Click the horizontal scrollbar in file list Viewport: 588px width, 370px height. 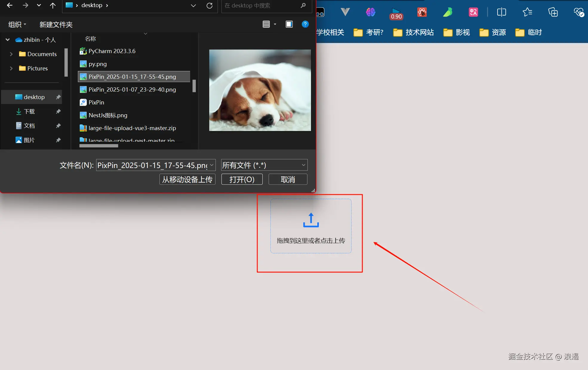pos(99,146)
